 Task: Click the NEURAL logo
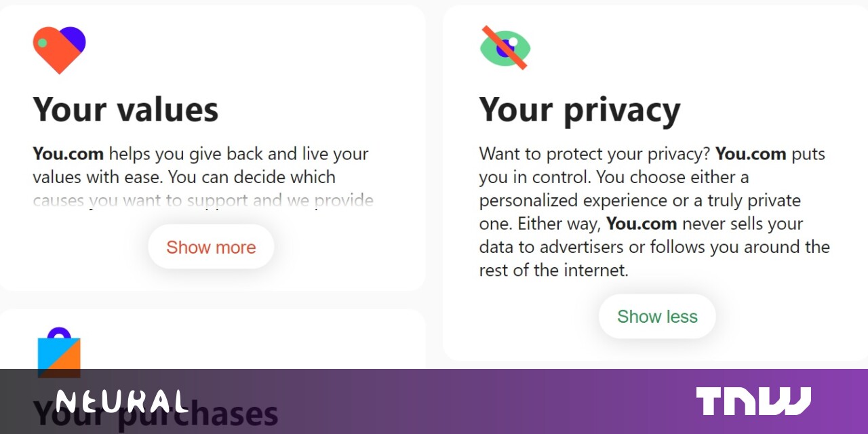121,401
